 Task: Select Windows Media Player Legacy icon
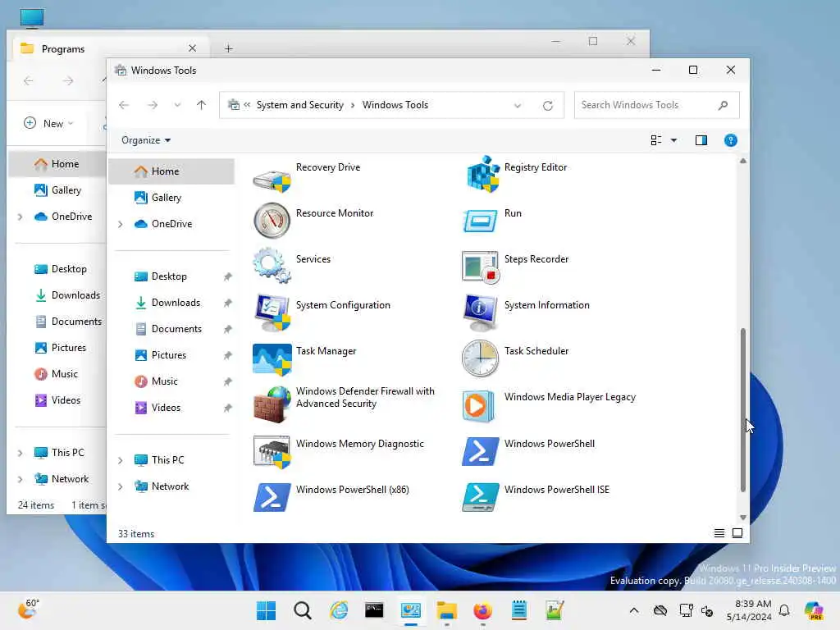point(478,405)
